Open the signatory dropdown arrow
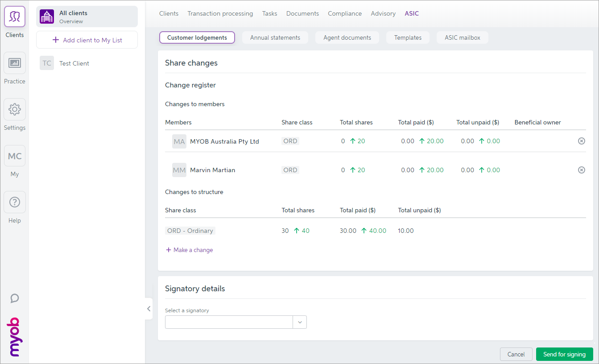 pos(300,322)
